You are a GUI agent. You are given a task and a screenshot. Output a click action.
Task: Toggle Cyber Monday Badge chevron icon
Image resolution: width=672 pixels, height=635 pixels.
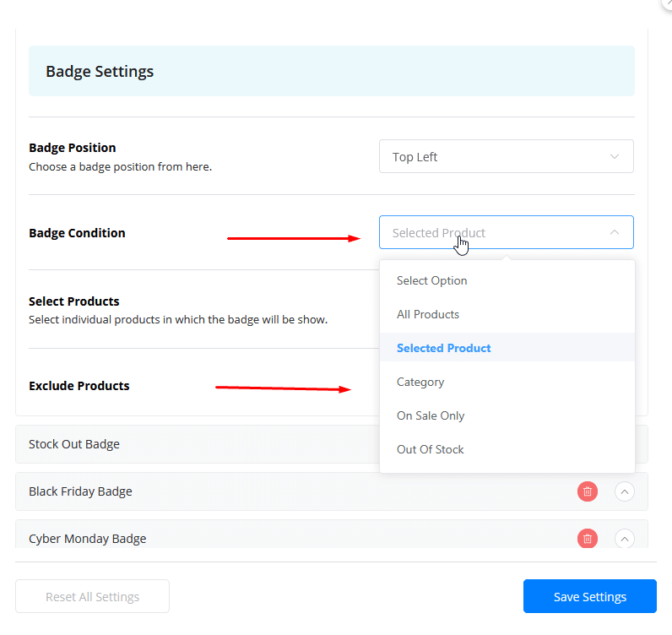[x=624, y=538]
